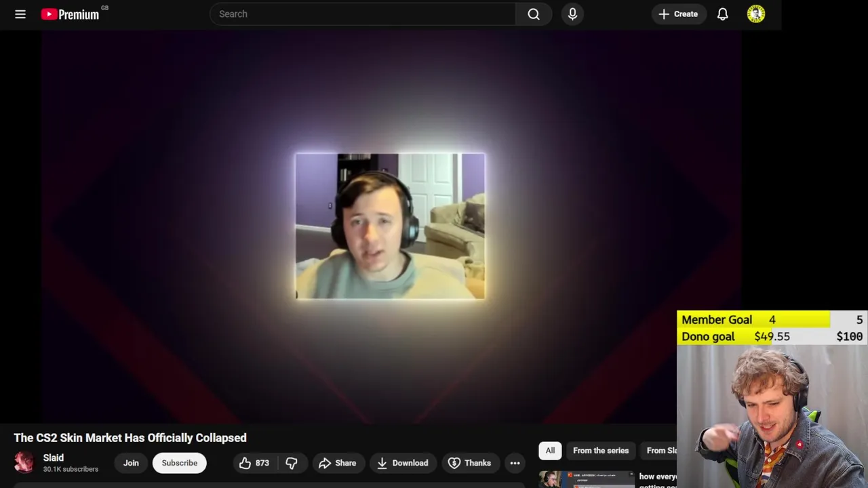Like the video with 873 likes
This screenshot has height=488, width=868.
click(254, 463)
